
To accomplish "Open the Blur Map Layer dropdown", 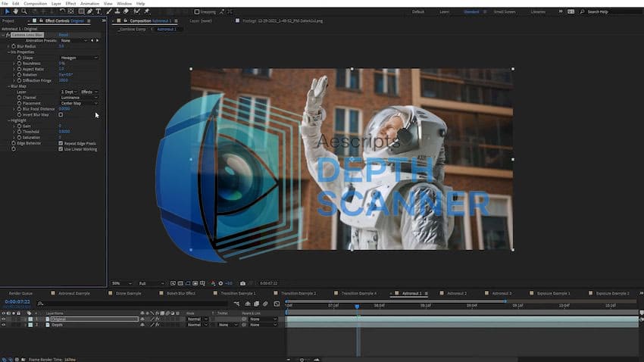I will [x=69, y=92].
